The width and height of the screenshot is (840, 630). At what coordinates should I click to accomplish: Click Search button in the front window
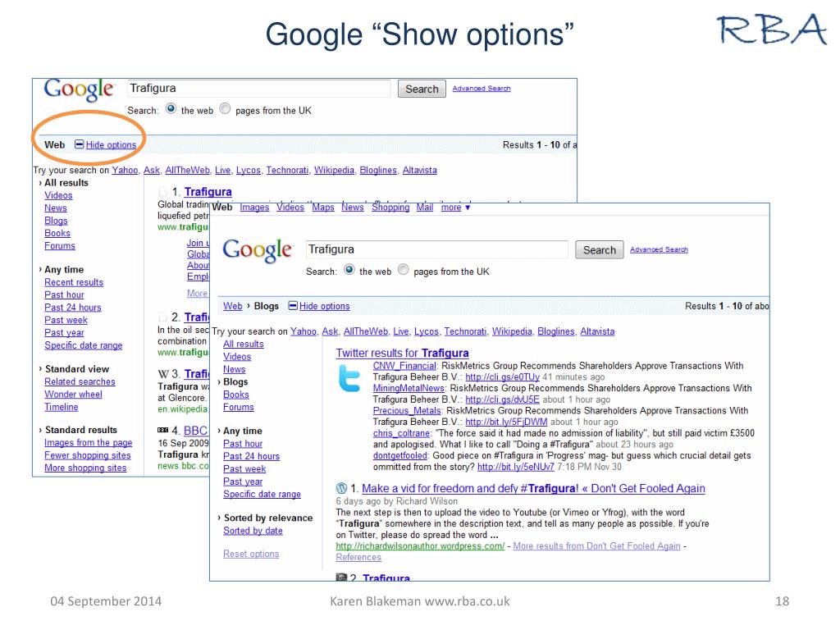pyautogui.click(x=600, y=249)
